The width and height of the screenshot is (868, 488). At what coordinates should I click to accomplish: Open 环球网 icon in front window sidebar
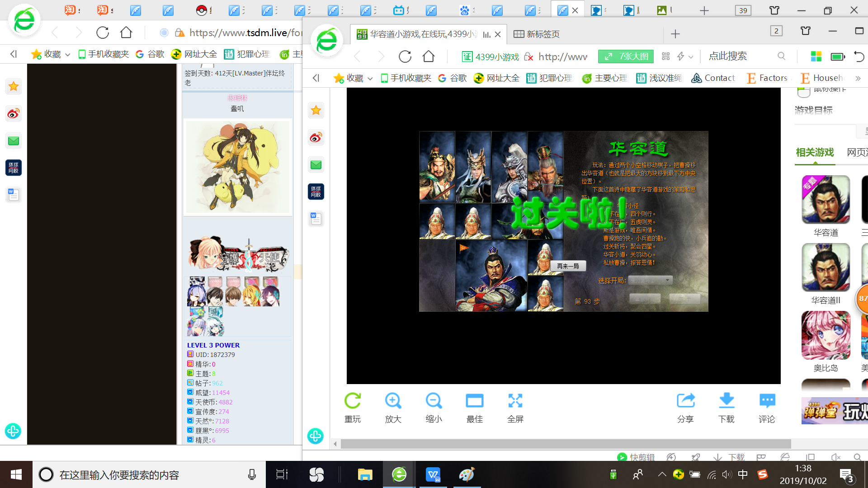(316, 192)
